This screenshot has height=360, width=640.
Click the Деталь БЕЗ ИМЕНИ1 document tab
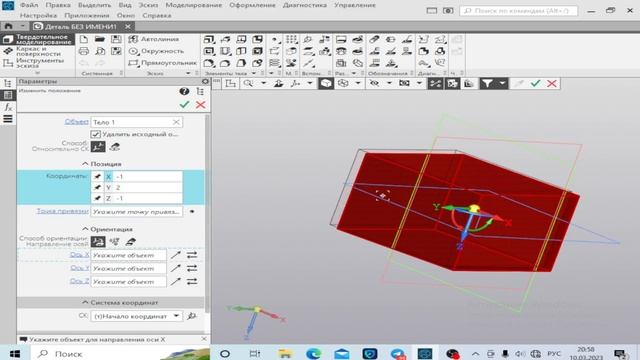pyautogui.click(x=80, y=27)
